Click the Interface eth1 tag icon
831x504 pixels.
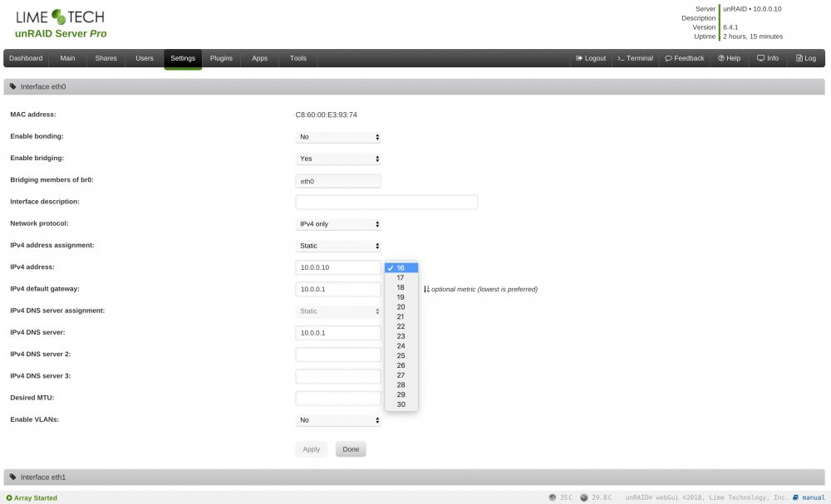[x=12, y=477]
